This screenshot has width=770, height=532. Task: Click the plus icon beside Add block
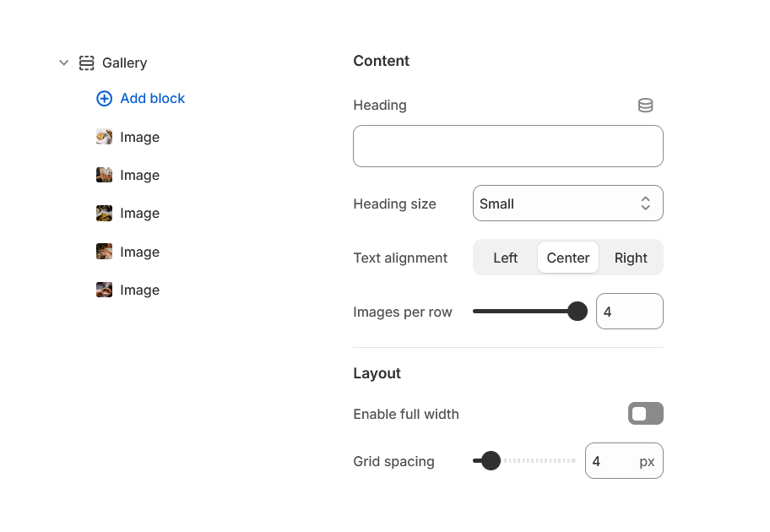pos(104,98)
